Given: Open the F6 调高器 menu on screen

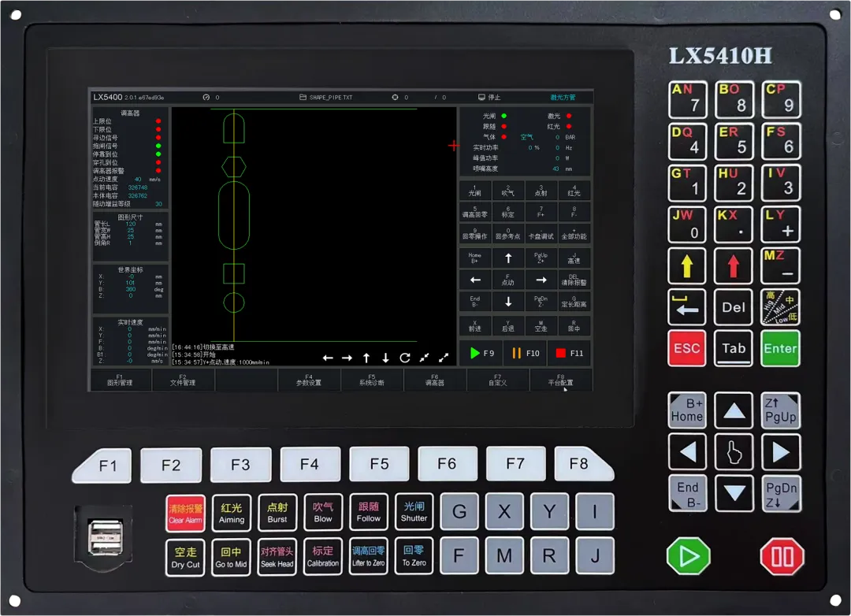Looking at the screenshot, I should click(435, 380).
